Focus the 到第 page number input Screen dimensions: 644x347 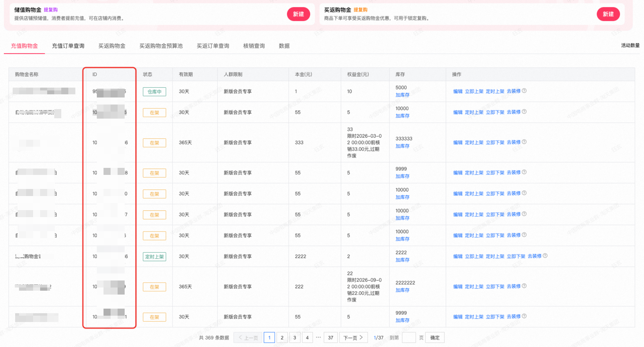[409, 338]
